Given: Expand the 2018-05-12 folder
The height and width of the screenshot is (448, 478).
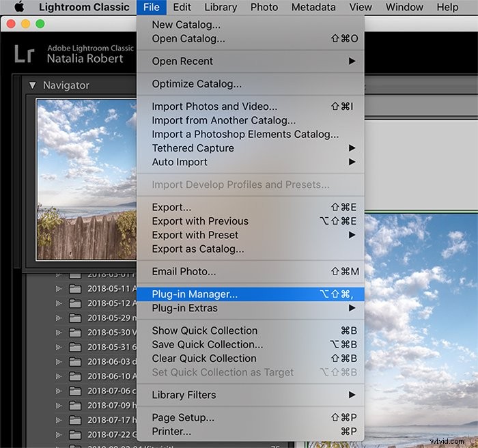Looking at the screenshot, I should pos(59,303).
